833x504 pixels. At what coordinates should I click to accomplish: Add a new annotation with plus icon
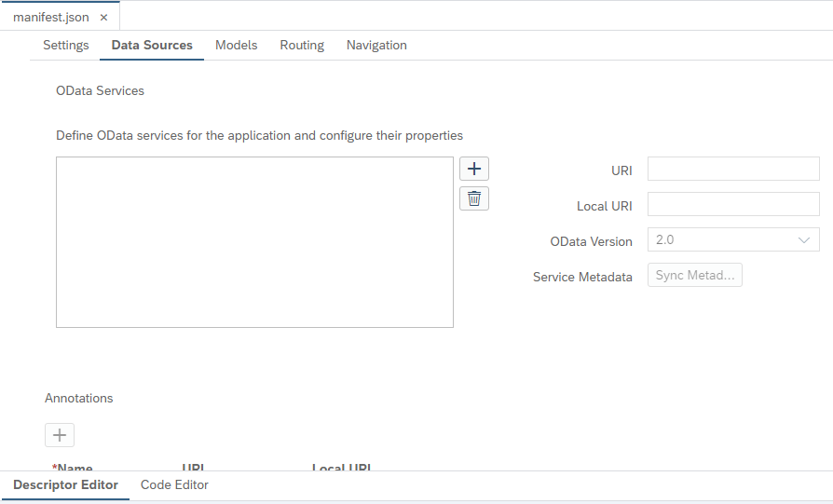click(60, 435)
